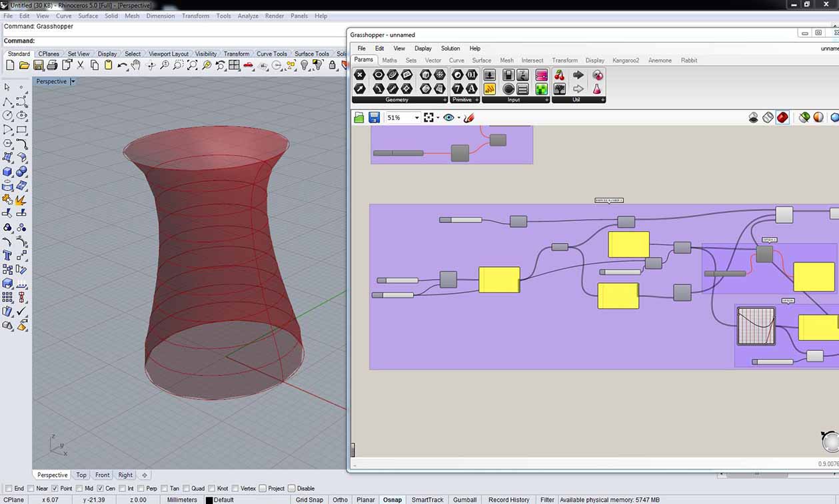Toggle Ortho in status bar

(x=340, y=500)
